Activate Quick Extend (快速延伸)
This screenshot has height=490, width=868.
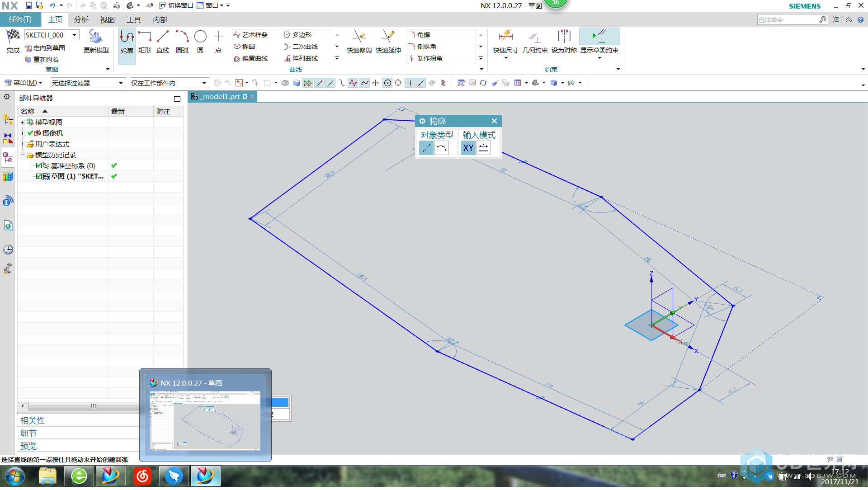click(388, 42)
